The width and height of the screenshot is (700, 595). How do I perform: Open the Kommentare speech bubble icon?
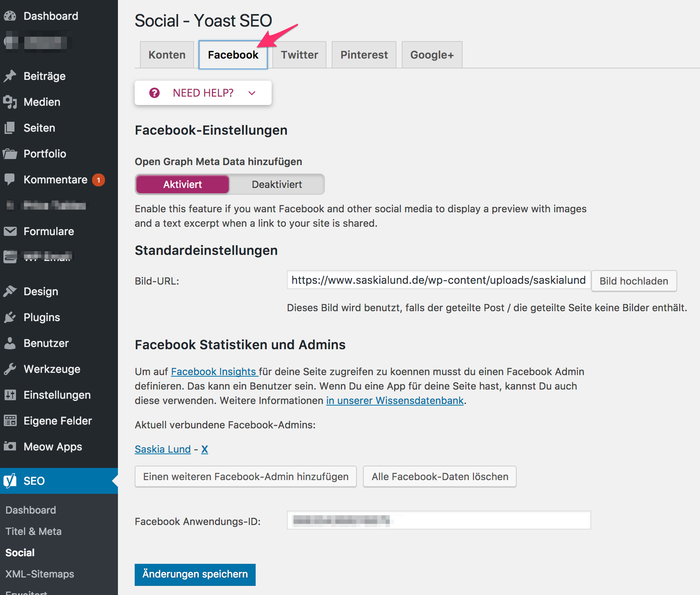point(10,180)
